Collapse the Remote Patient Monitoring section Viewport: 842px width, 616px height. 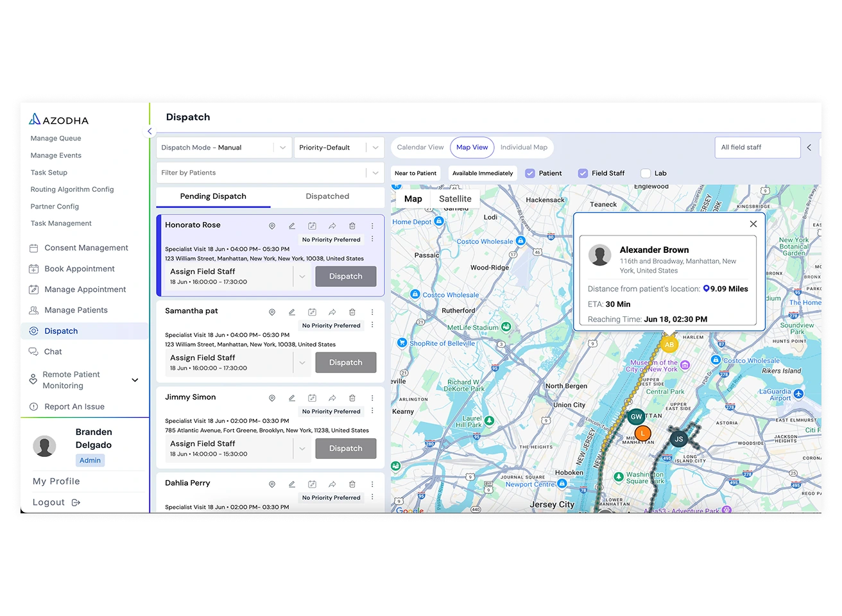click(135, 380)
